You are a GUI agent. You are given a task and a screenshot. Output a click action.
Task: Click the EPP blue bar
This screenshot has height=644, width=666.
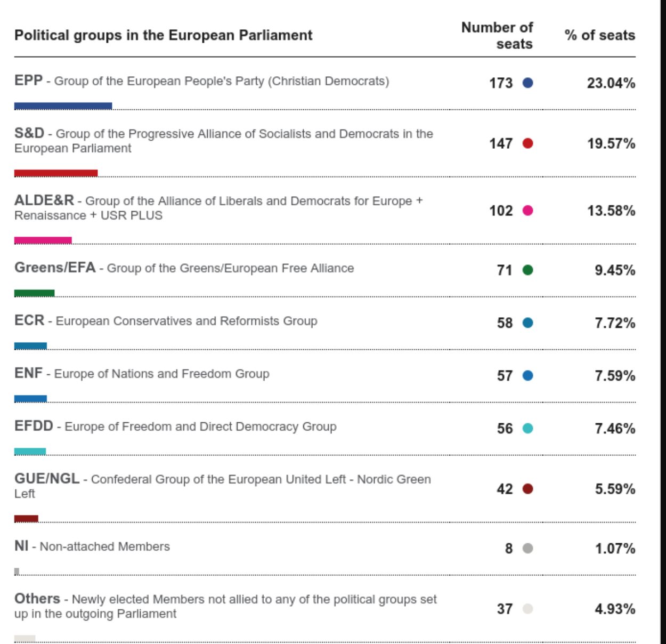tap(63, 106)
